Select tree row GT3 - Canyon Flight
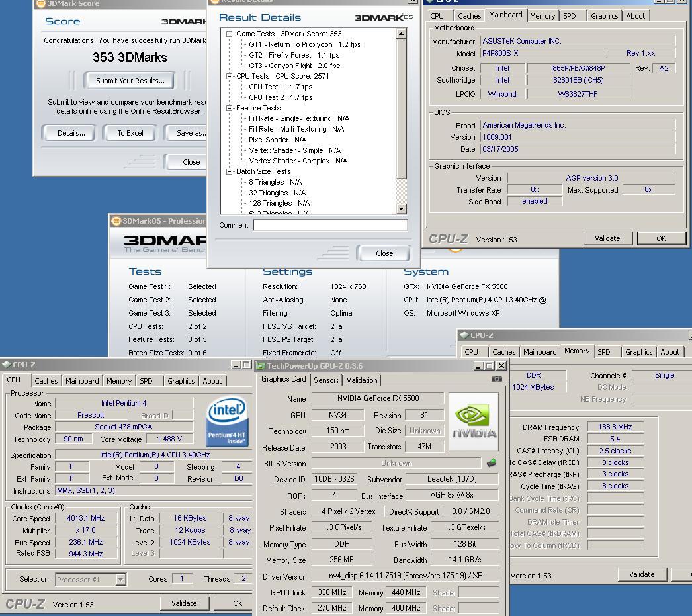692x616 pixels. [x=294, y=66]
